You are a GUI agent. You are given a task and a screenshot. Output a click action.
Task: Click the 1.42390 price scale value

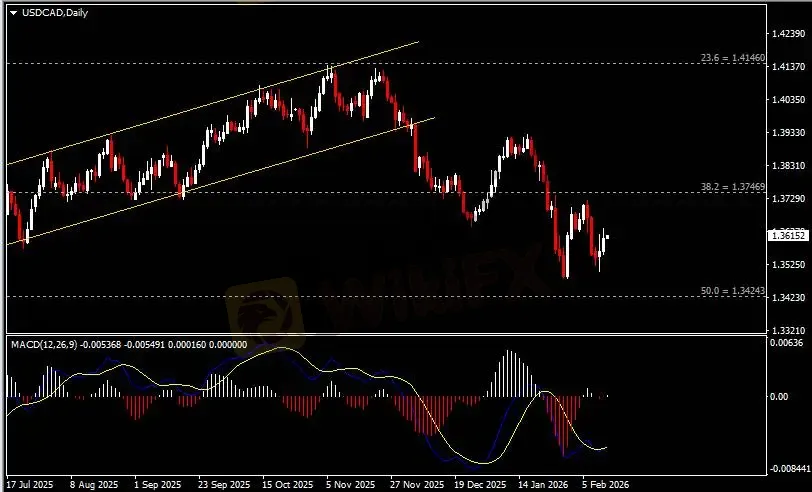(x=788, y=34)
